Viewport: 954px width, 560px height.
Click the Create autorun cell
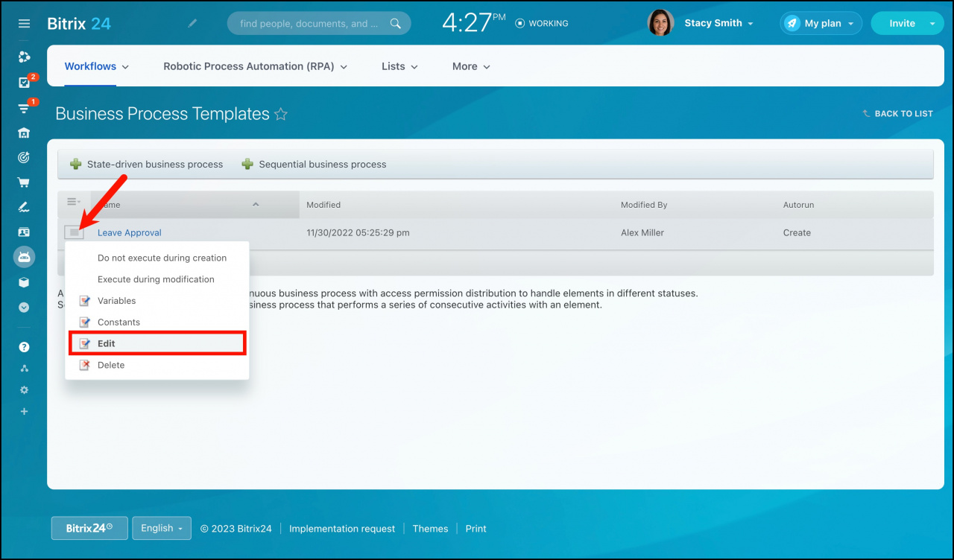point(797,232)
